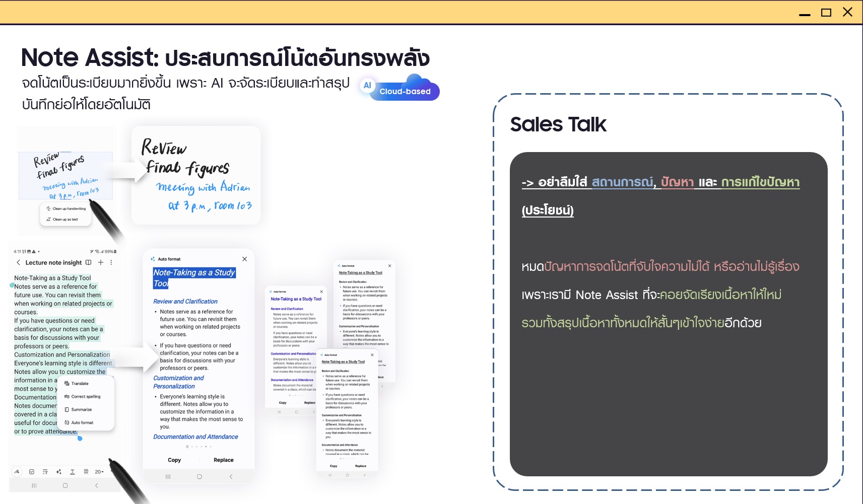This screenshot has width=863, height=504.
Task: Click Replace in the large Auto format panel
Action: [x=224, y=460]
